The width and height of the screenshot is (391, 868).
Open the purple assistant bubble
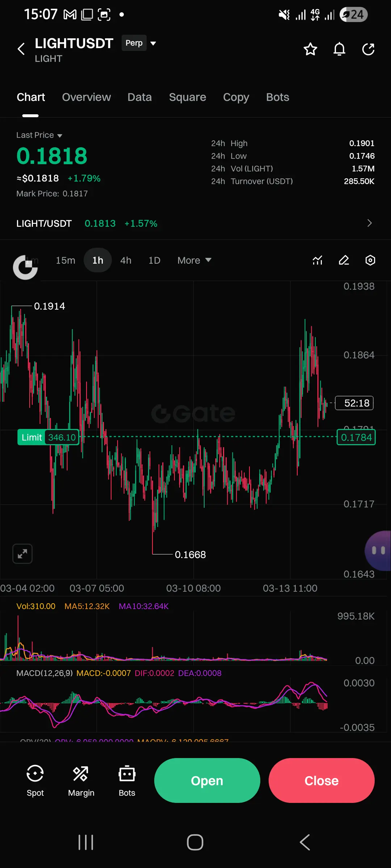coord(378,550)
